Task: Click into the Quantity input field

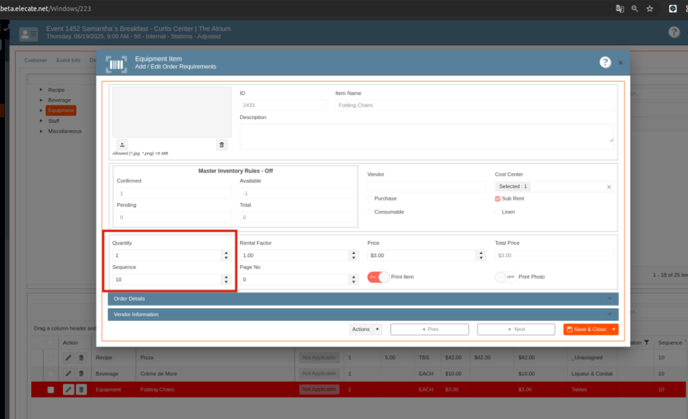Action: (x=165, y=256)
